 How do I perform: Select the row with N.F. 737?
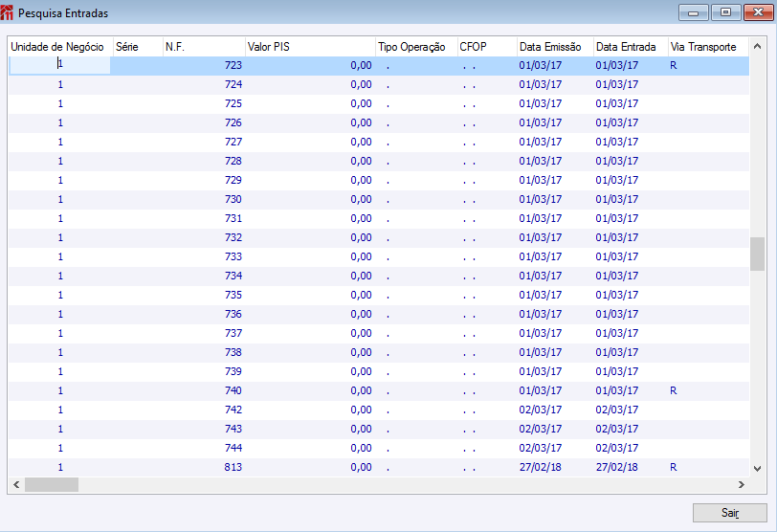(379, 334)
